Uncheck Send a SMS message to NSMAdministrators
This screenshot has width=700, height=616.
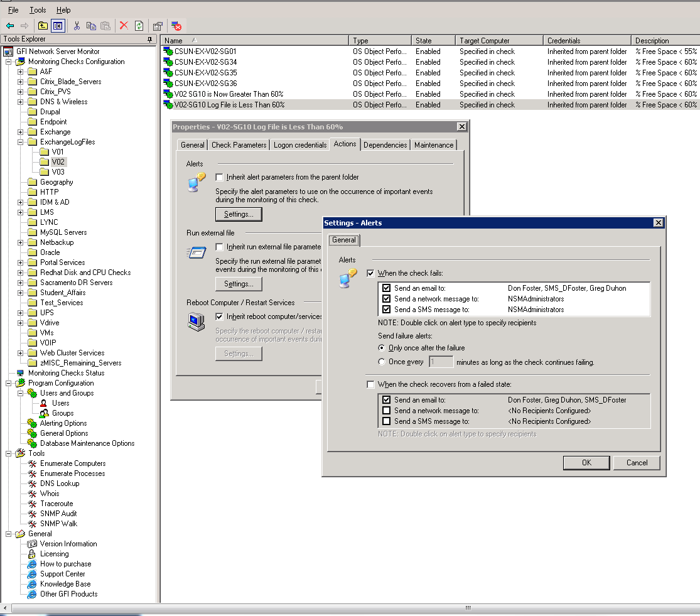[x=387, y=310]
